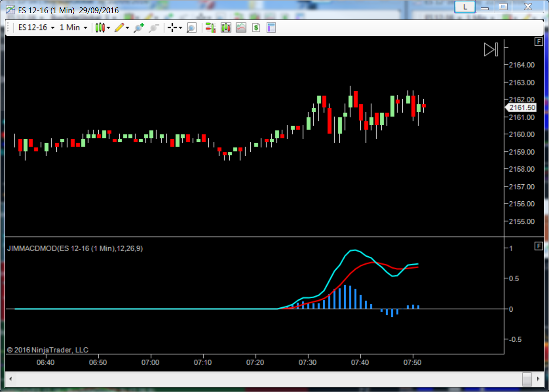Open the ES 12-16 instrument dropdown
Viewport: 549px width, 392px height.
(36, 28)
